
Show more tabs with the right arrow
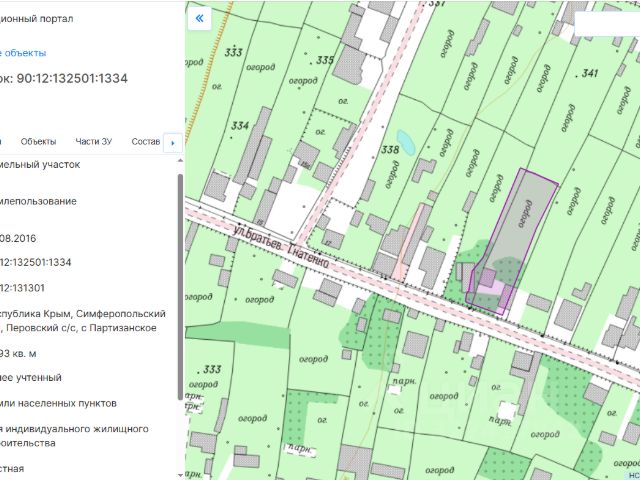[173, 143]
